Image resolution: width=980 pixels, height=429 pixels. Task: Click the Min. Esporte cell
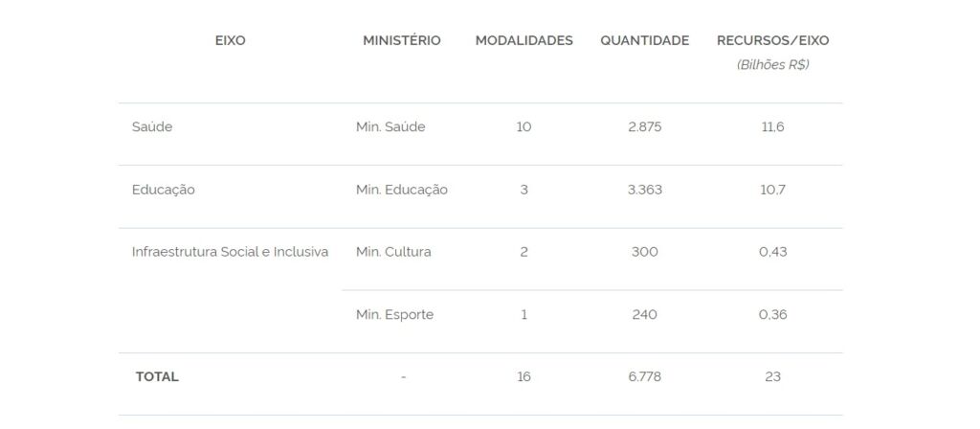[x=394, y=314]
